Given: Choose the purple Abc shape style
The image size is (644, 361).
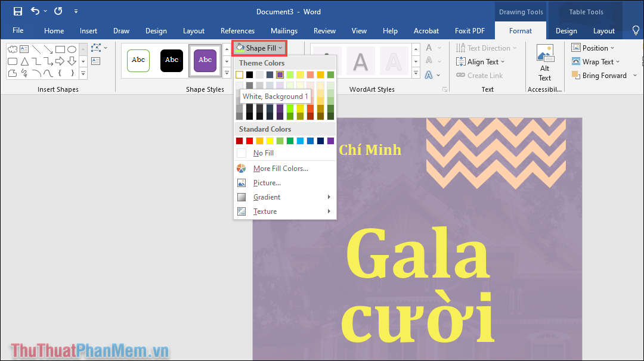Looking at the screenshot, I should coord(205,60).
